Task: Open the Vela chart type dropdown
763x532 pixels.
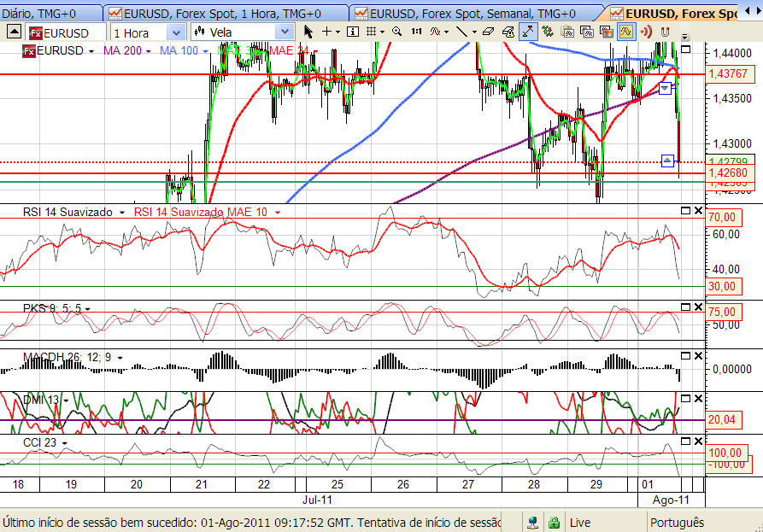Action: point(285,32)
